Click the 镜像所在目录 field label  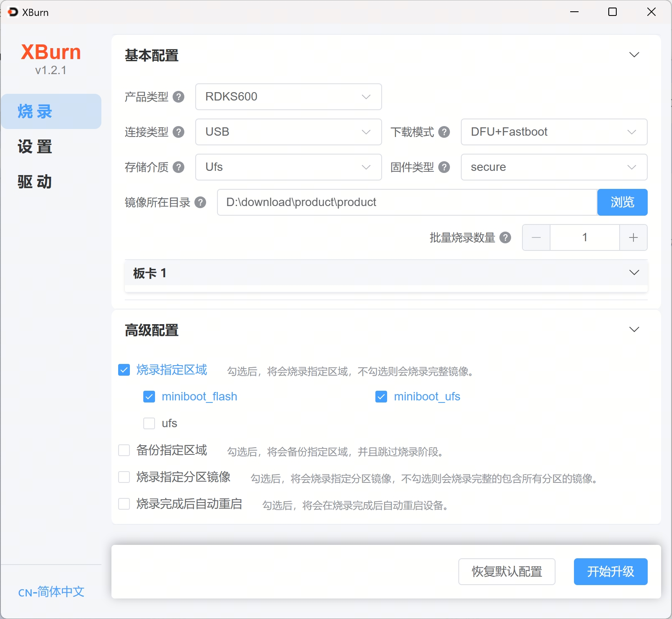pos(158,202)
